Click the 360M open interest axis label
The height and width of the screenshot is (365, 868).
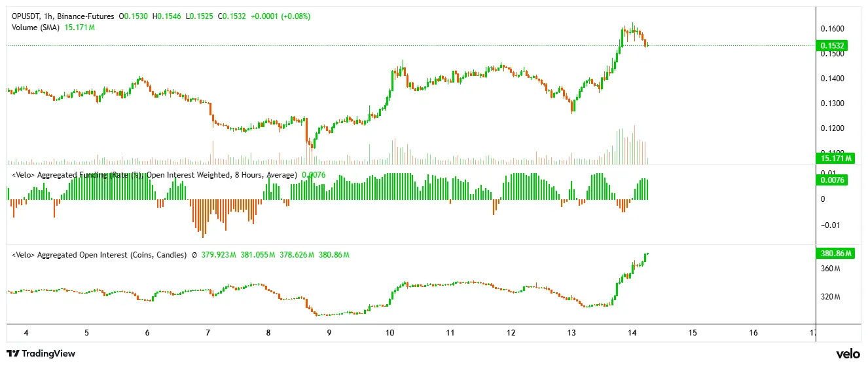coord(830,269)
